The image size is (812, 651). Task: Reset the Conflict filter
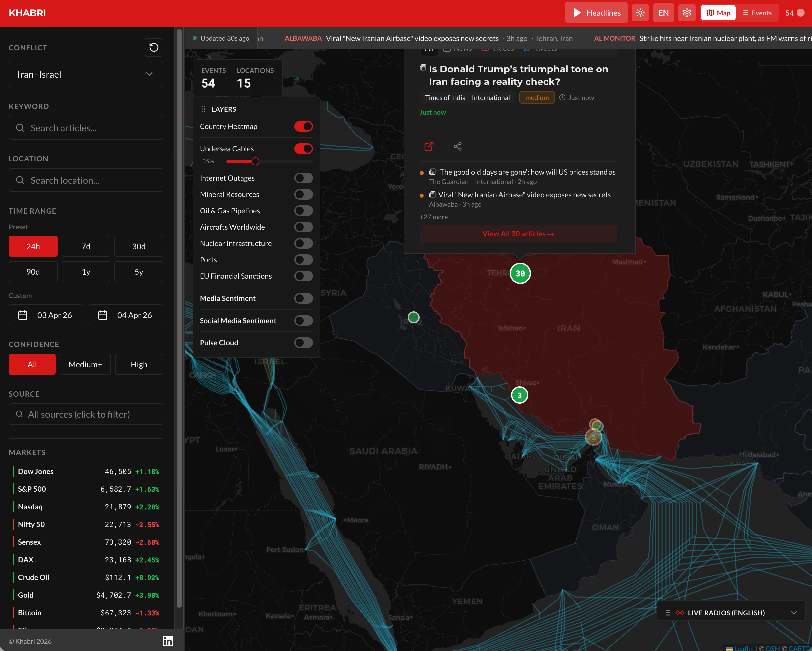click(154, 47)
